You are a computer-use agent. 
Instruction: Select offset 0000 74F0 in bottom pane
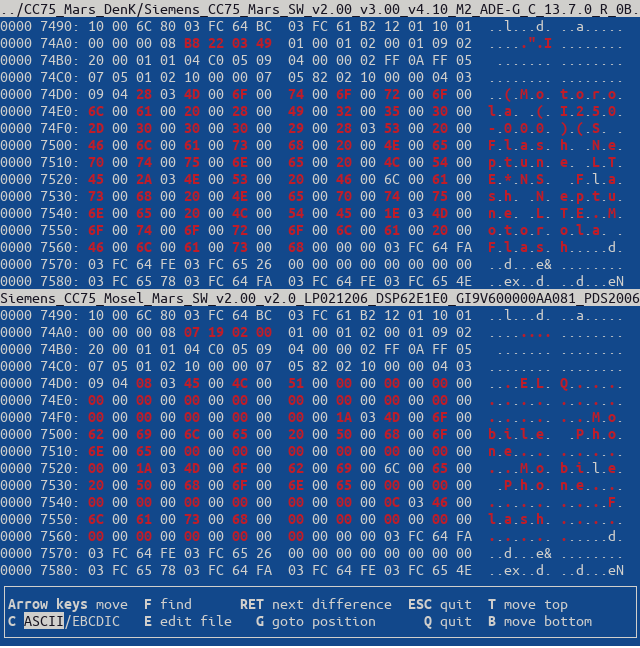coord(39,417)
